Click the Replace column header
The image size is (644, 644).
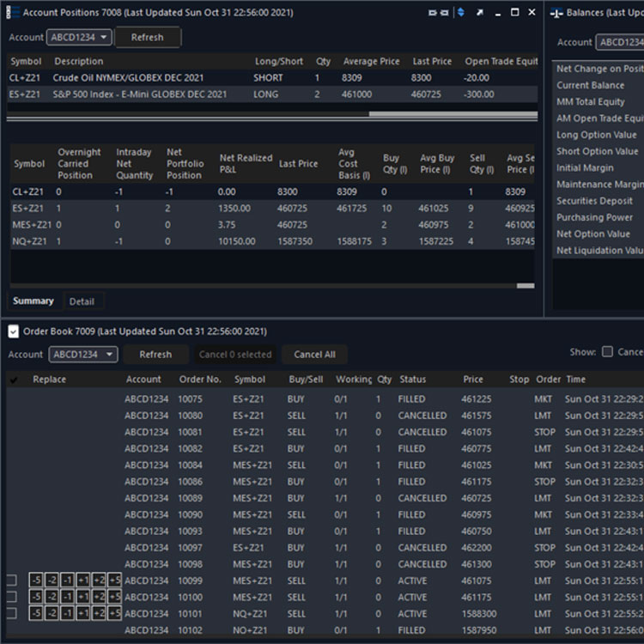click(49, 379)
